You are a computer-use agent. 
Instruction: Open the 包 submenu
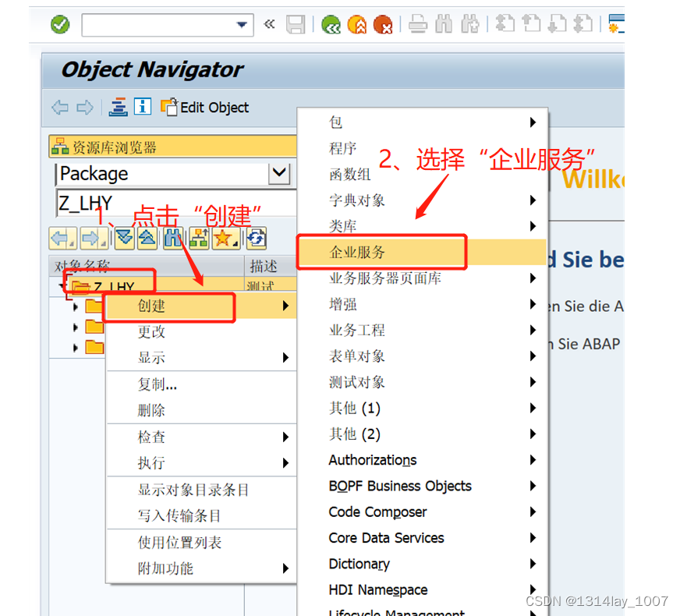tap(423, 122)
